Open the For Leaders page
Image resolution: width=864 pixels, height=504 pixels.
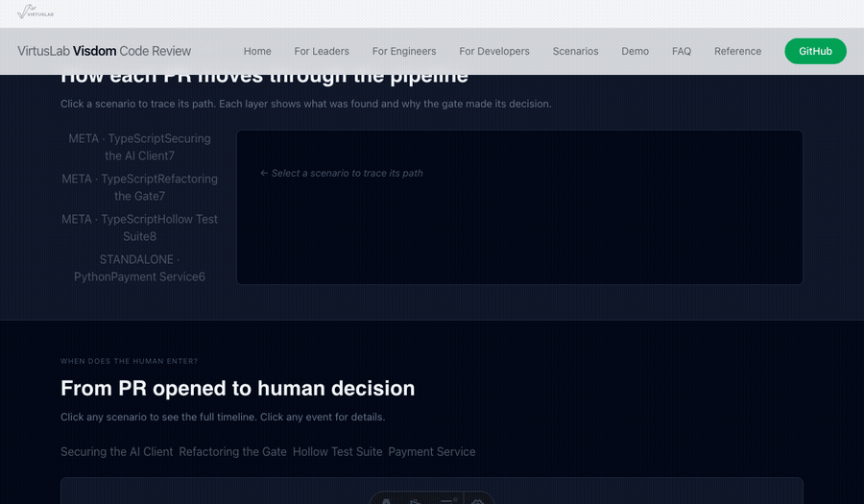point(322,51)
